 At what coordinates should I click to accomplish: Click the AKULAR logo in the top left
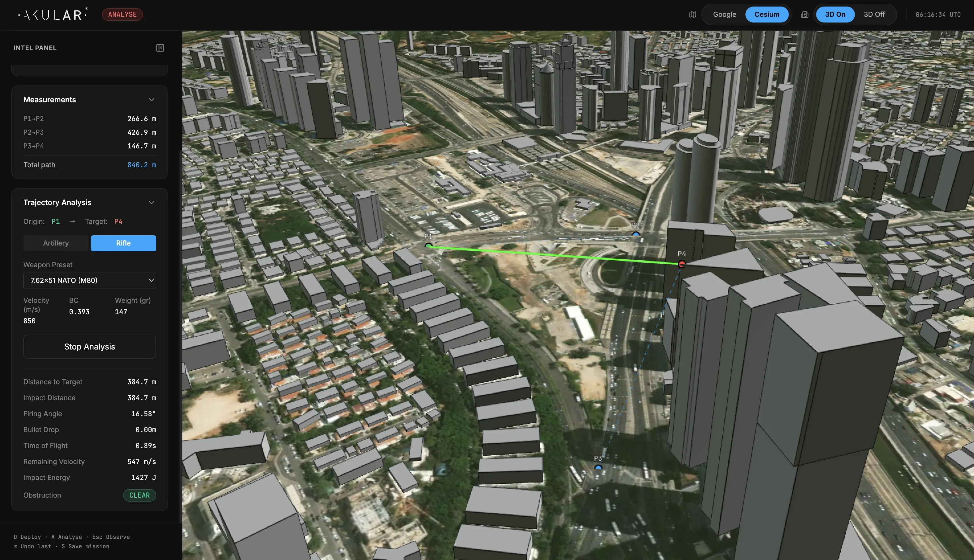coord(52,15)
